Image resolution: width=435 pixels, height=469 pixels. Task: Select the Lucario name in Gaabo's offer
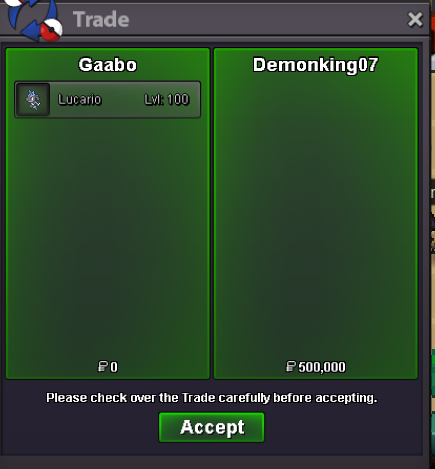pyautogui.click(x=80, y=99)
